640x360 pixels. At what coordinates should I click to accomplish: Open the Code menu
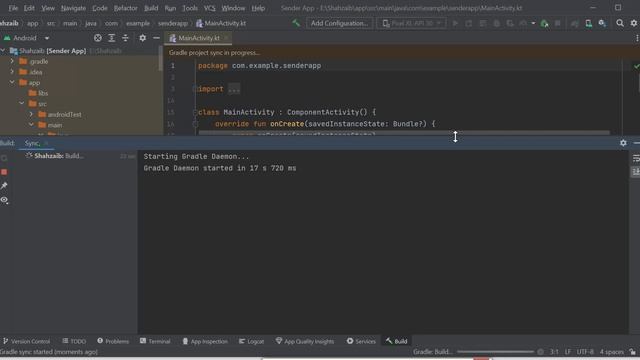click(x=100, y=8)
